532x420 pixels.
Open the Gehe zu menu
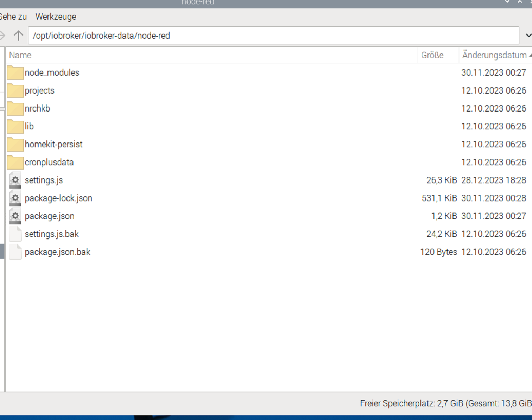click(13, 17)
